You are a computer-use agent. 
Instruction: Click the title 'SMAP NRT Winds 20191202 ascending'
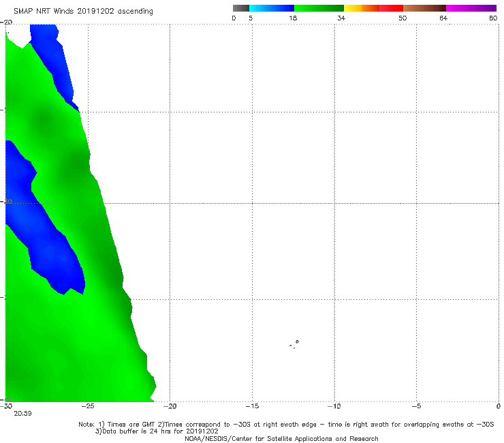coord(83,12)
